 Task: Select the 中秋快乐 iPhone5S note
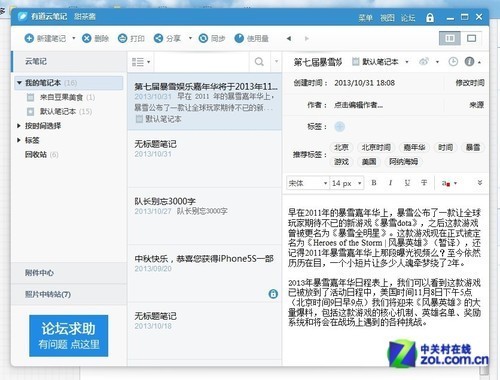pos(204,273)
